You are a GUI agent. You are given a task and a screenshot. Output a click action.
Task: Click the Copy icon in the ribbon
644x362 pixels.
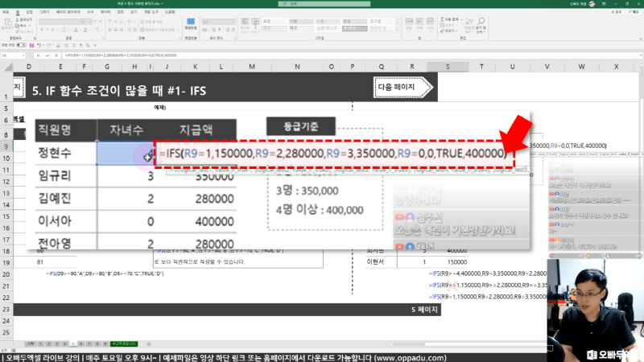pos(17,26)
